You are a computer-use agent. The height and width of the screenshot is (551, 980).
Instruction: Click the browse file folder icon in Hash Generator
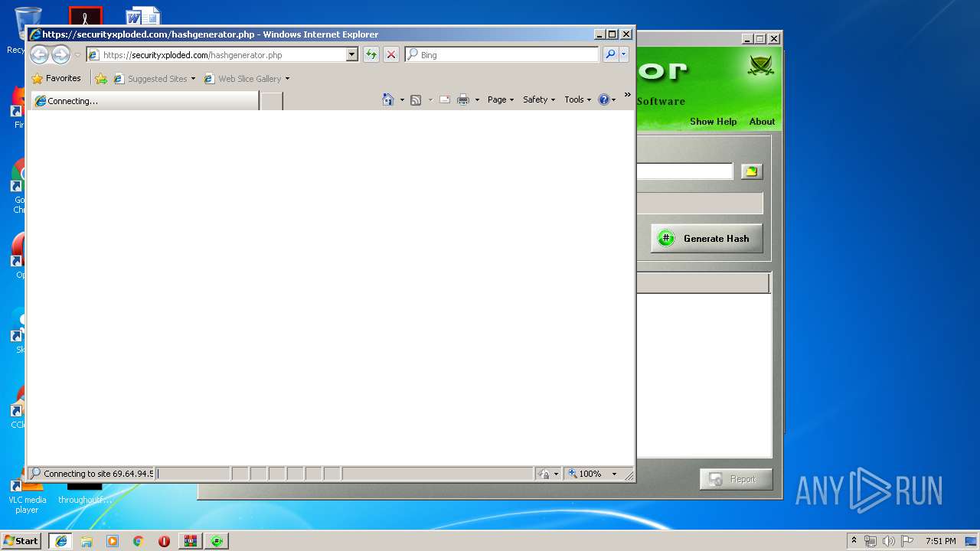click(751, 171)
